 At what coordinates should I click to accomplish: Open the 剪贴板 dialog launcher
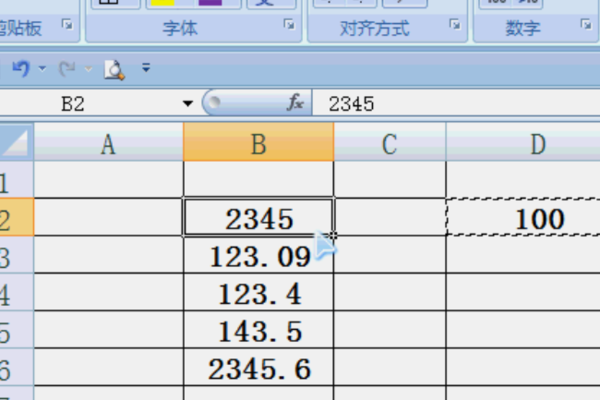pos(67,25)
